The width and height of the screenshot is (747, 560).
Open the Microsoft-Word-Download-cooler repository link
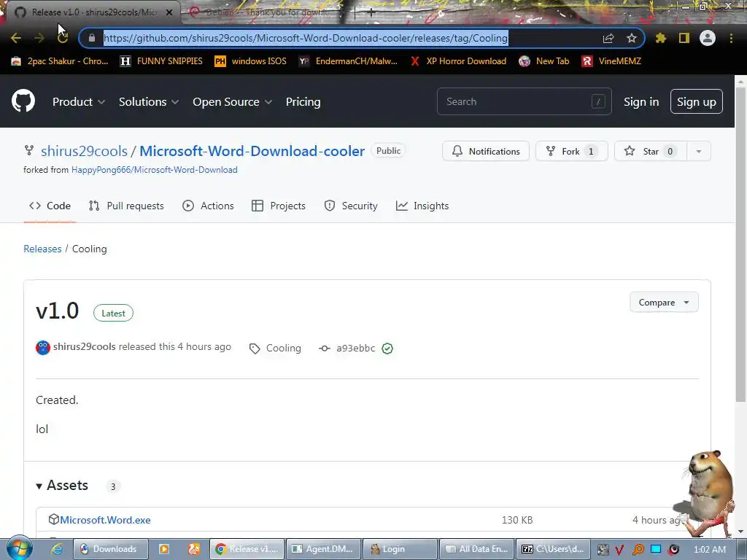pos(252,151)
